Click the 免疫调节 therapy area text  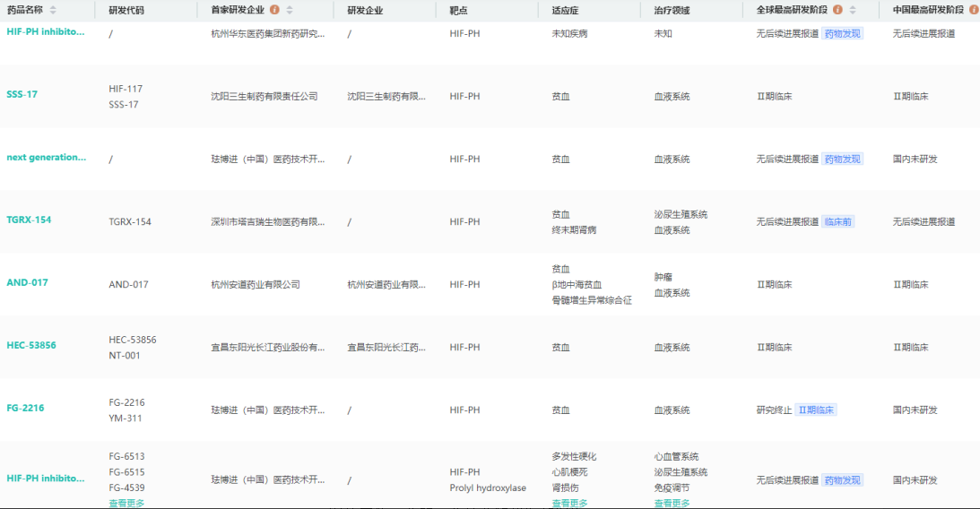672,487
